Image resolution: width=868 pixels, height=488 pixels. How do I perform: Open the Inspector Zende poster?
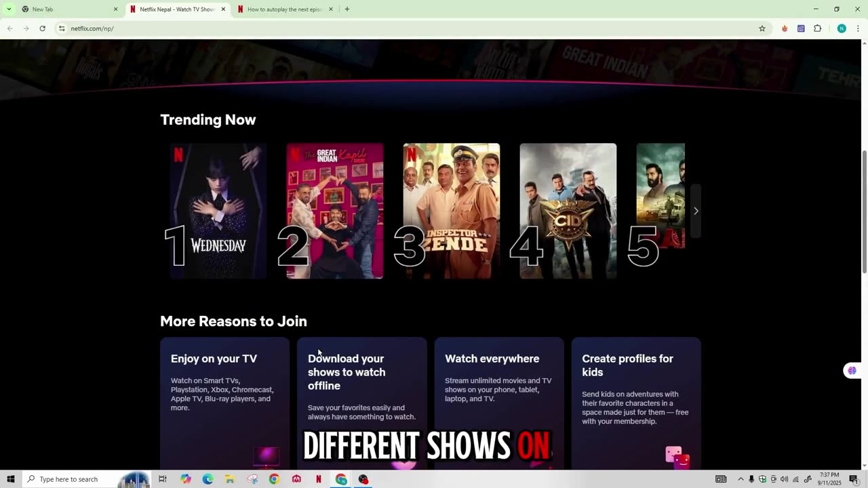pos(452,211)
